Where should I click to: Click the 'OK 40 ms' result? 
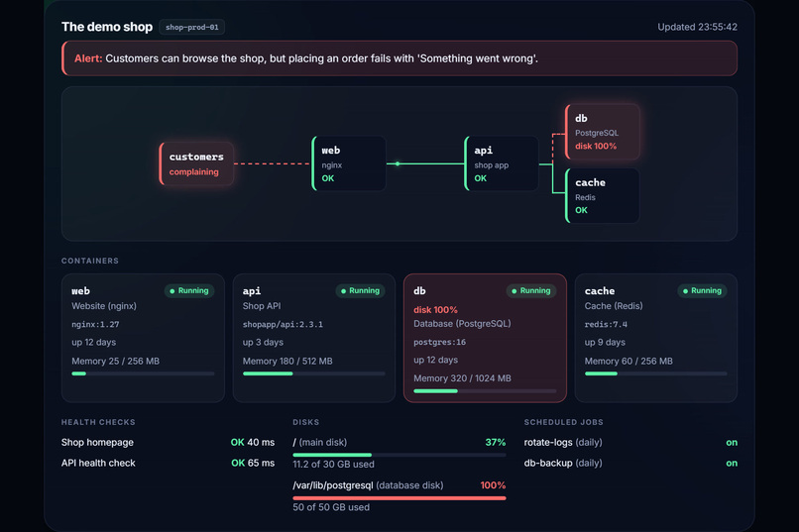click(x=253, y=443)
